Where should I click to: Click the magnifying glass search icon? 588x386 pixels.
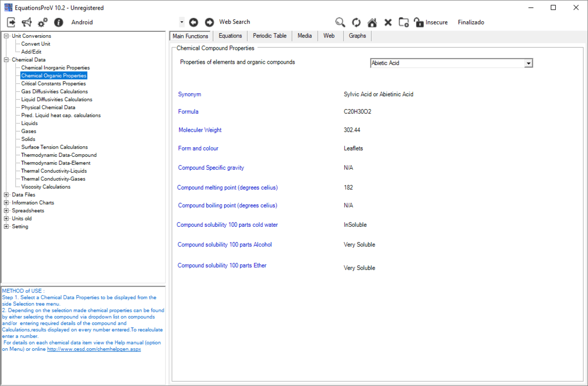[340, 22]
